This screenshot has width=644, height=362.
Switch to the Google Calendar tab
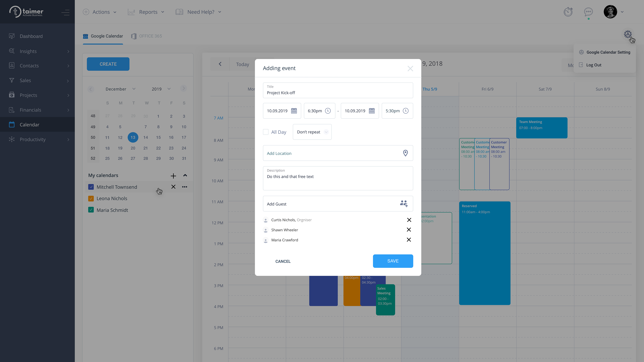click(103, 36)
